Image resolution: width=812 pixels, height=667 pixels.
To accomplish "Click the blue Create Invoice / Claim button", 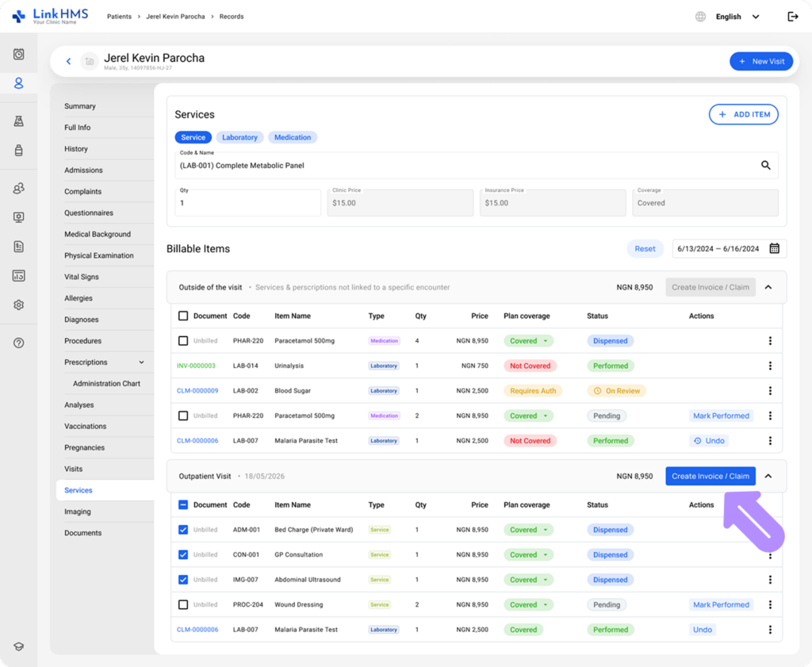I will pyautogui.click(x=710, y=476).
